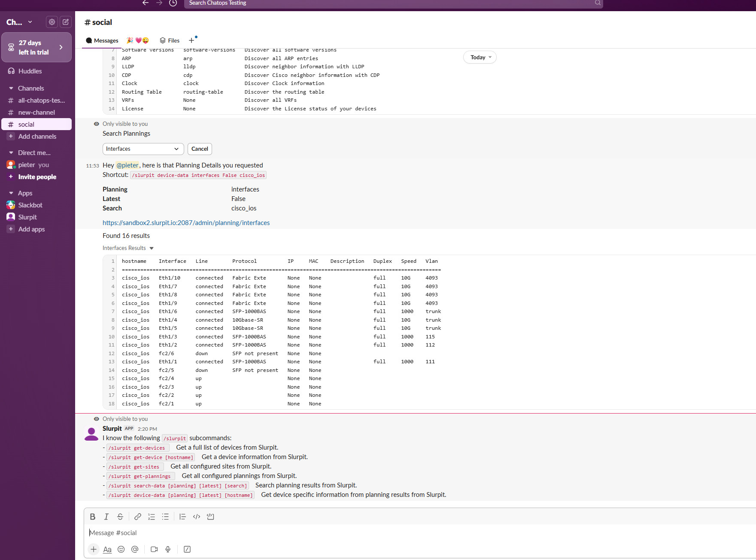Start a bulleted list
756x560 pixels.
[165, 517]
